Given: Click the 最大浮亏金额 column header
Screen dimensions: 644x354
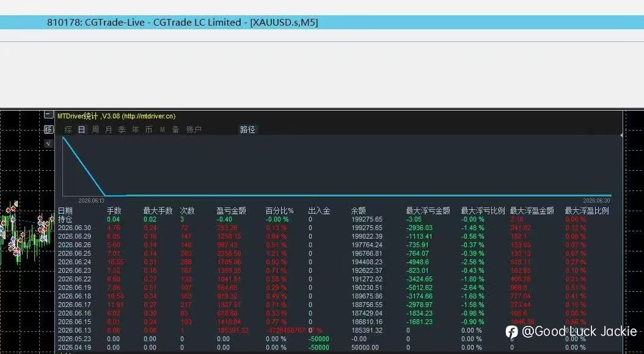Looking at the screenshot, I should 428,211.
